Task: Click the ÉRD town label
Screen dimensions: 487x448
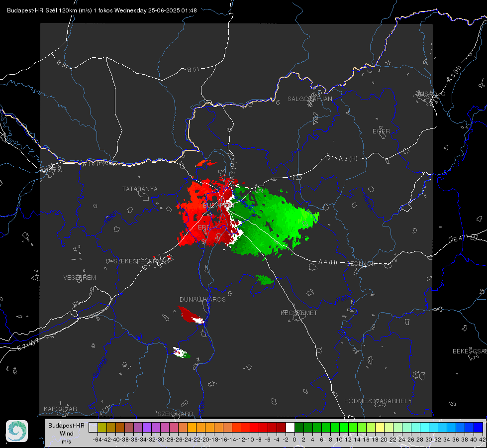Action: (204, 227)
